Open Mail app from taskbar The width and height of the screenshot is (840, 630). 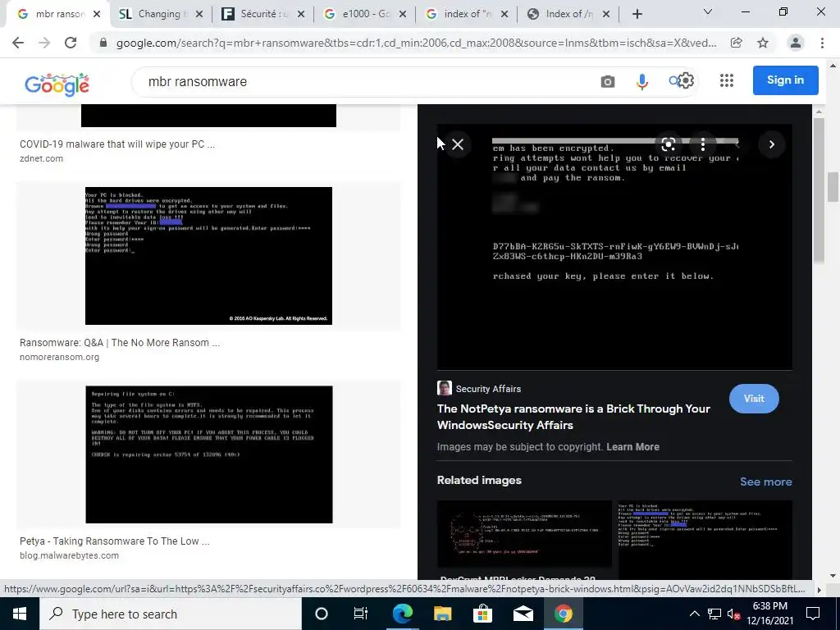click(523, 614)
